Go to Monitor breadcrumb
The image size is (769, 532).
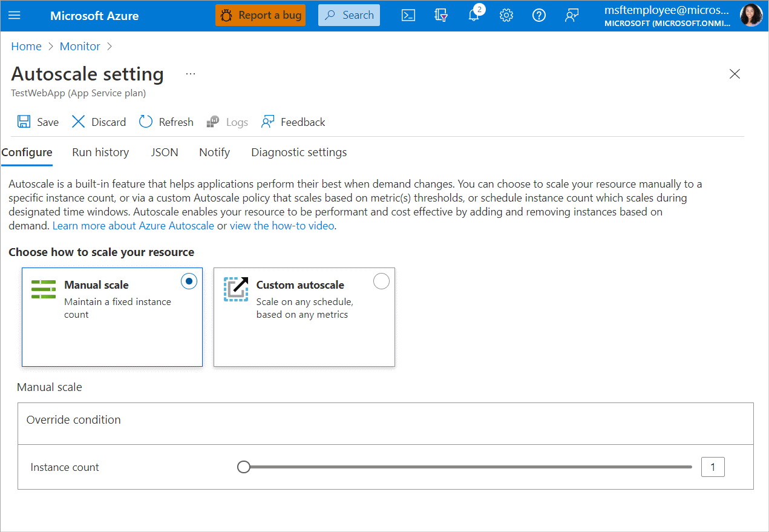click(x=80, y=47)
